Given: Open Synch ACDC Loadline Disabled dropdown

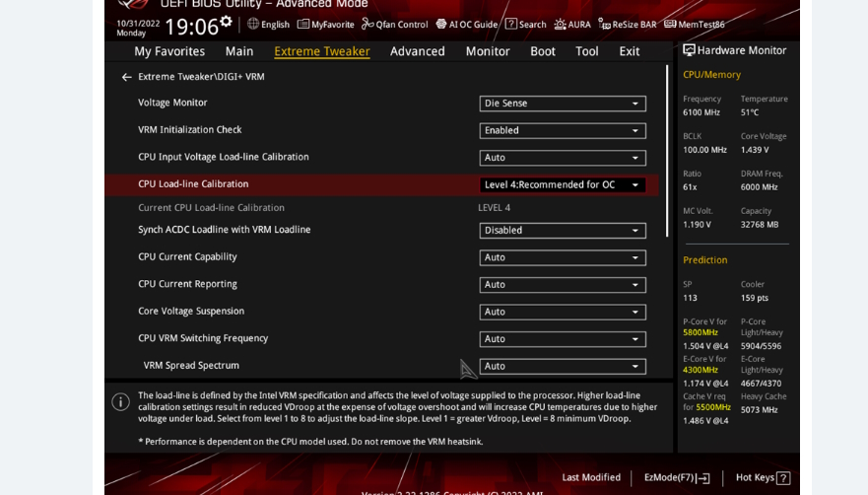Looking at the screenshot, I should [x=563, y=230].
